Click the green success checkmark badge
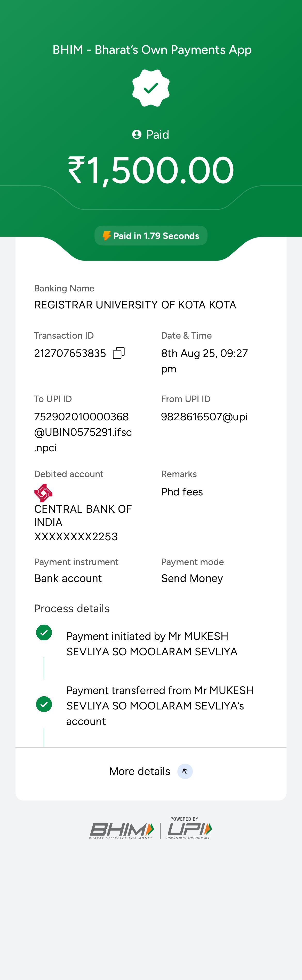 (151, 88)
